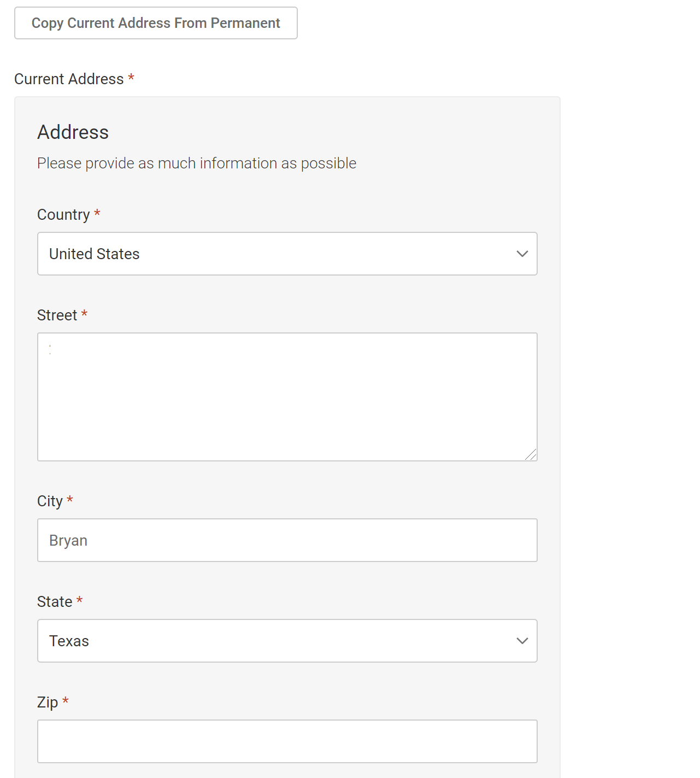
Task: Click the chevron arrow in State field
Action: (522, 641)
